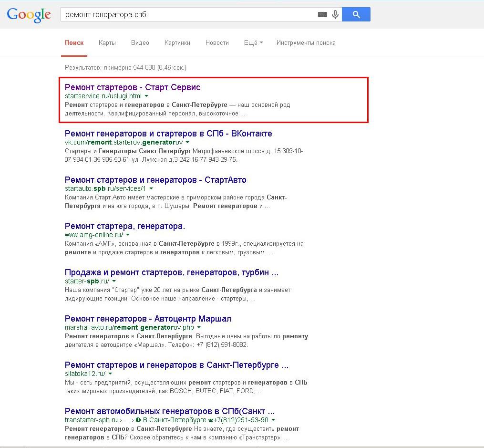Image resolution: width=484 pixels, height=448 pixels.
Task: Expand arrow next to starter-spb.ru/
Action: [x=114, y=281]
